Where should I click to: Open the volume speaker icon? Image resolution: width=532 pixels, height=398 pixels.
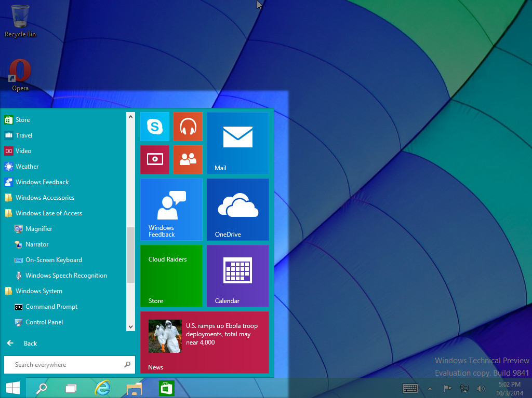coord(481,389)
